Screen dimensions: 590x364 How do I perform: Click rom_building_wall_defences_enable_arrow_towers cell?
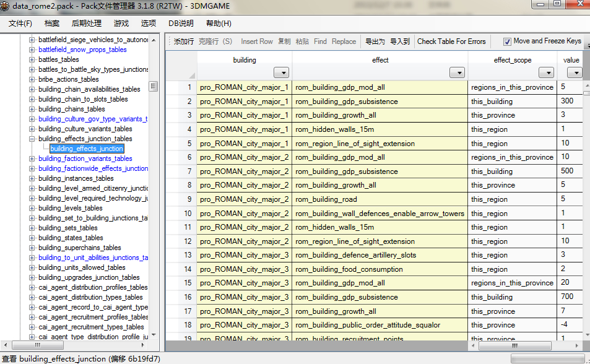(380, 214)
